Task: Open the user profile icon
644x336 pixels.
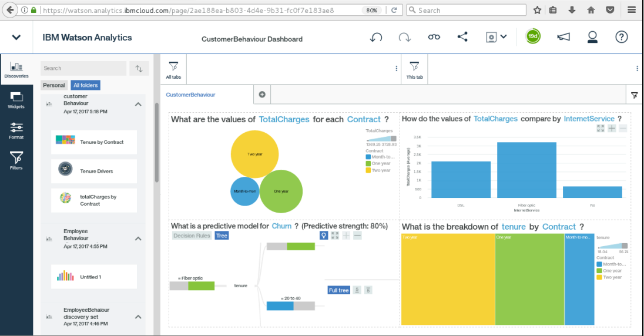Action: 592,37
